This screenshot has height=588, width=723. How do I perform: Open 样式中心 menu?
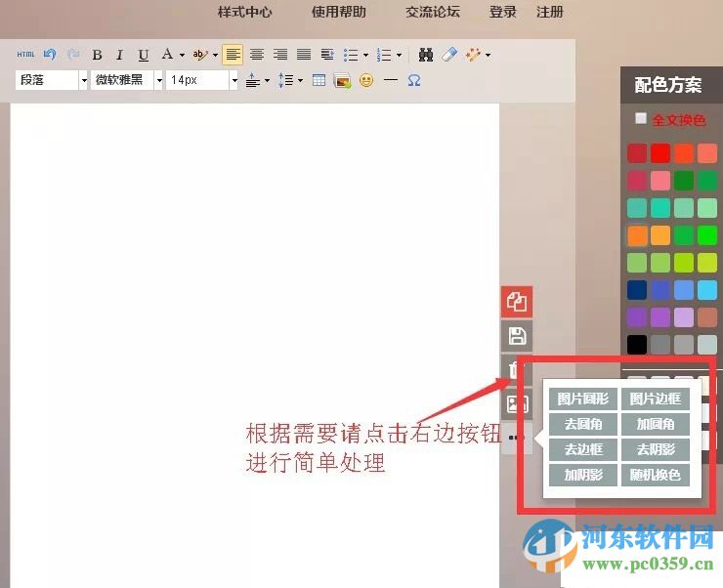244,12
